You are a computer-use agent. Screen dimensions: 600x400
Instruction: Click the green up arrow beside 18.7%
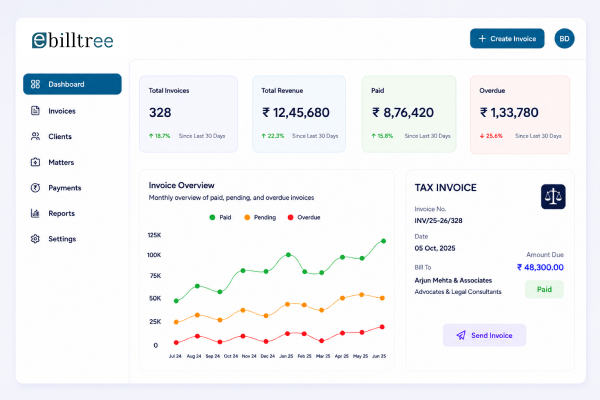click(x=151, y=136)
